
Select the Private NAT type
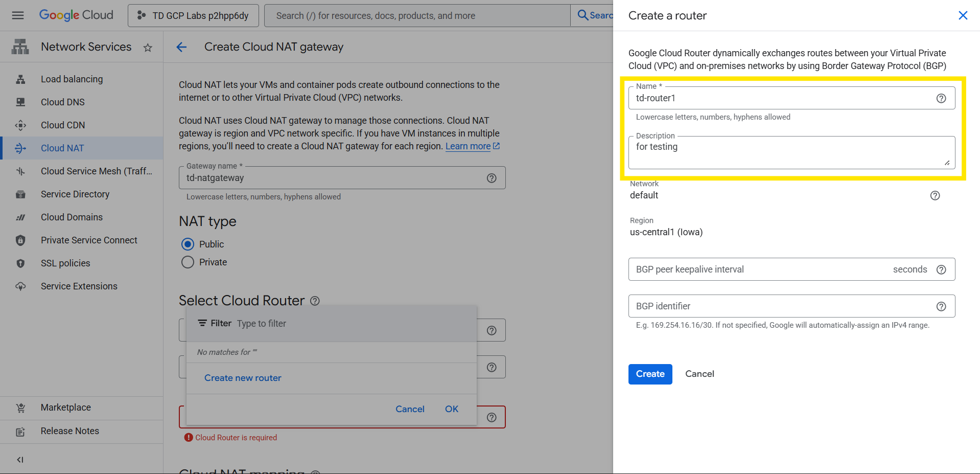(x=188, y=262)
